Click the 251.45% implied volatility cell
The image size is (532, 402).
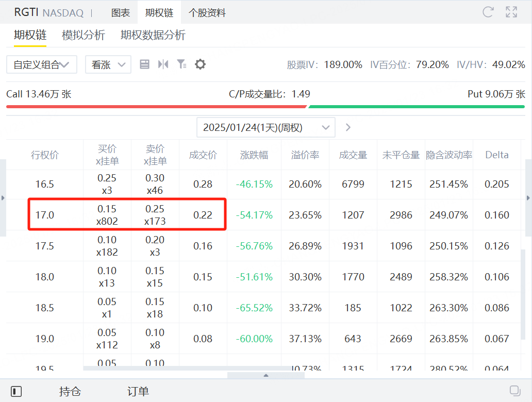(449, 184)
